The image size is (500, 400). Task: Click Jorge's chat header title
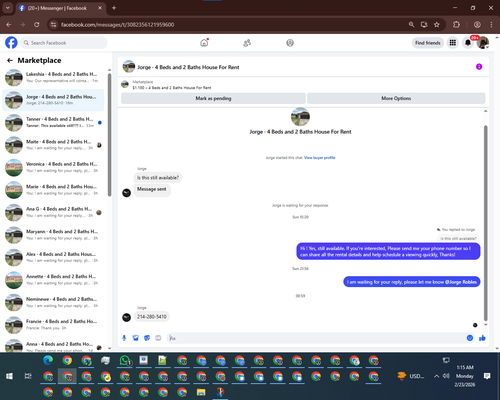pyautogui.click(x=188, y=67)
